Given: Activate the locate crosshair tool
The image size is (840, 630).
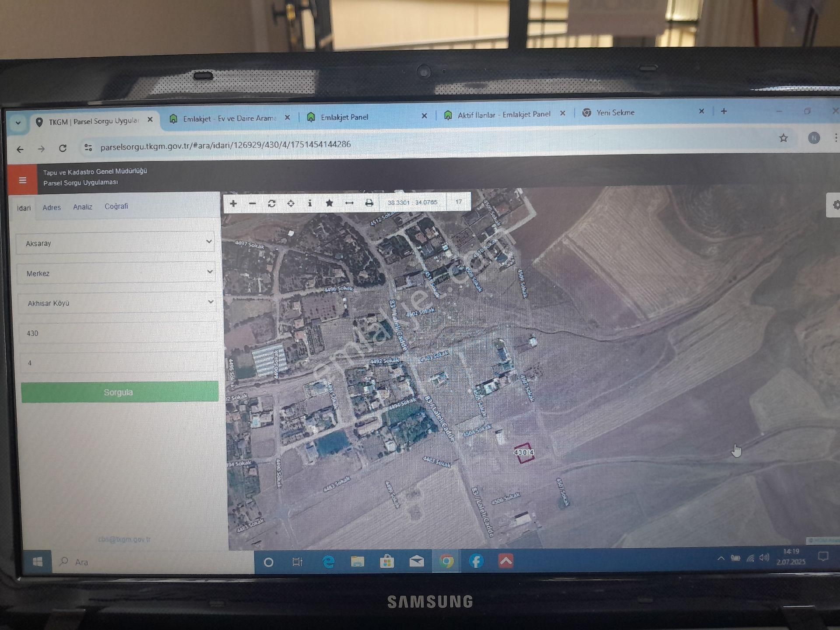Looking at the screenshot, I should [x=290, y=203].
